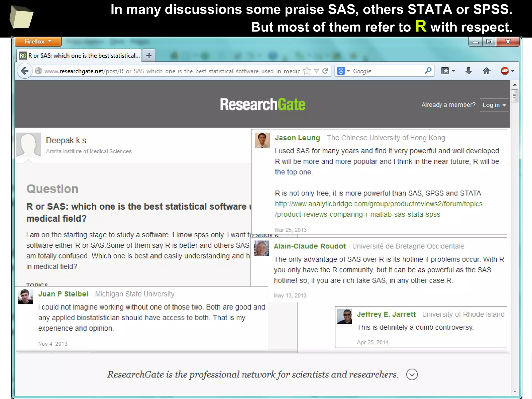Open Alain-Claude Roudot profile link

pos(310,246)
